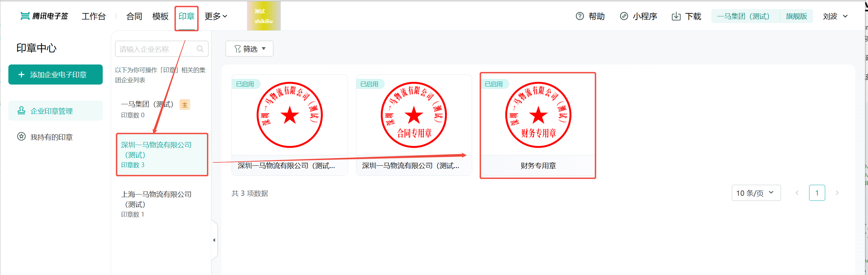868x275 pixels.
Task: Click the stamp icon beside 企业印章管理
Action: point(21,110)
